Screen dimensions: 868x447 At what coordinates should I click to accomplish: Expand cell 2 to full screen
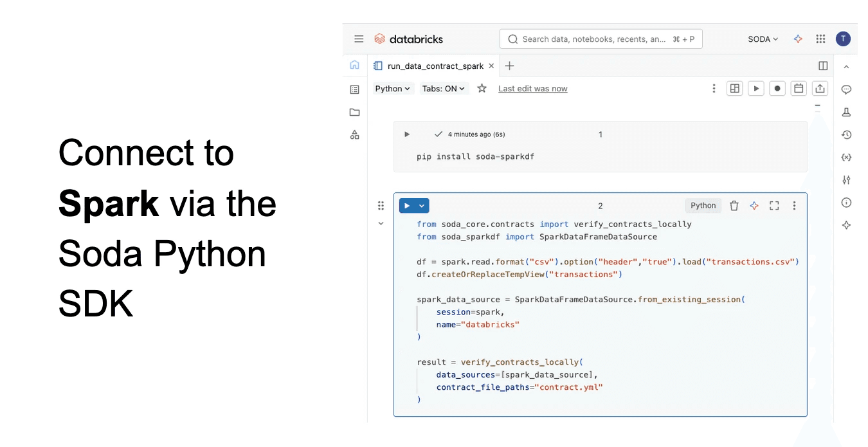[x=774, y=206]
